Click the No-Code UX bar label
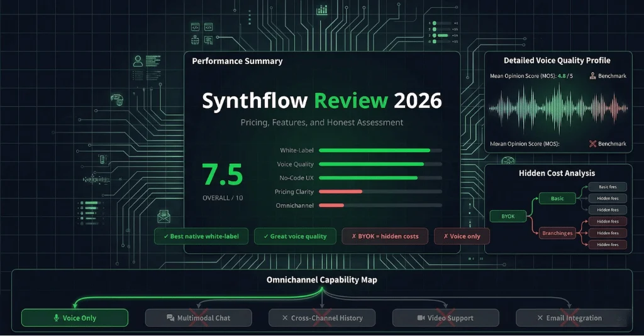Image resolution: width=644 pixels, height=336 pixels. (297, 178)
